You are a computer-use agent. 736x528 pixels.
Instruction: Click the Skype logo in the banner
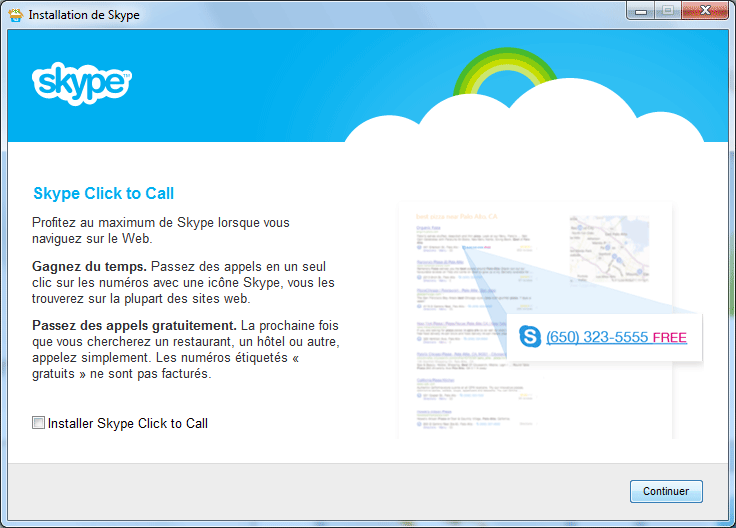82,84
